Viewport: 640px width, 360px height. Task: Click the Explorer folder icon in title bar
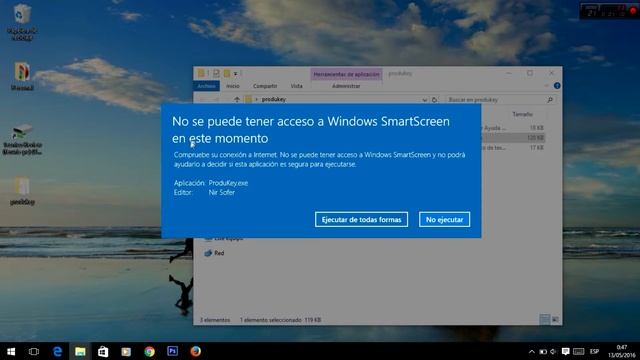[201, 73]
